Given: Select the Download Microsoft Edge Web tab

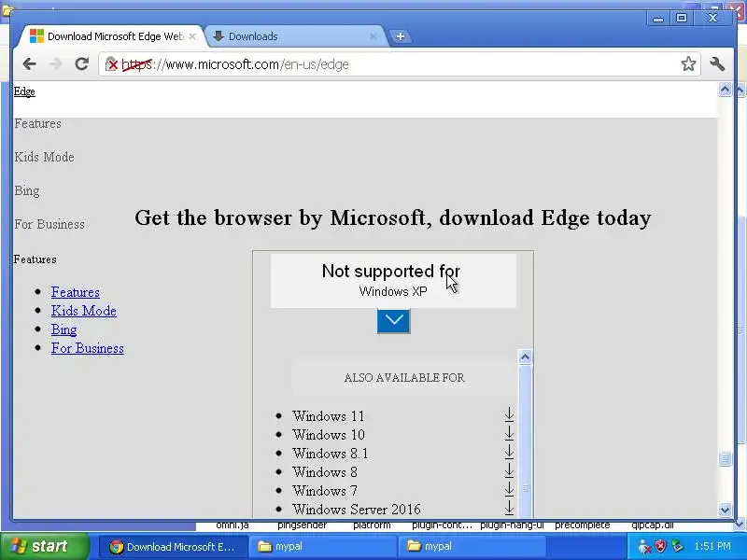Looking at the screenshot, I should click(x=114, y=36).
